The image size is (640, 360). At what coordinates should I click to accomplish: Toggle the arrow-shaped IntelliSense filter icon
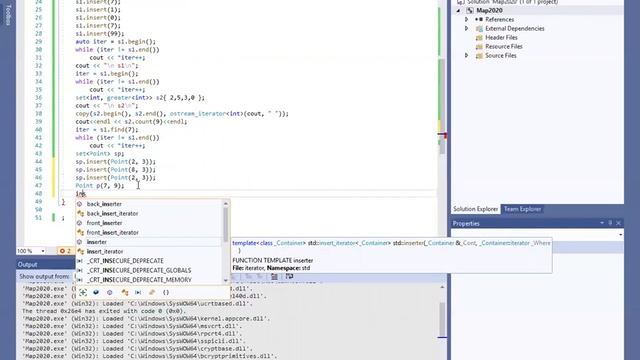click(x=138, y=292)
